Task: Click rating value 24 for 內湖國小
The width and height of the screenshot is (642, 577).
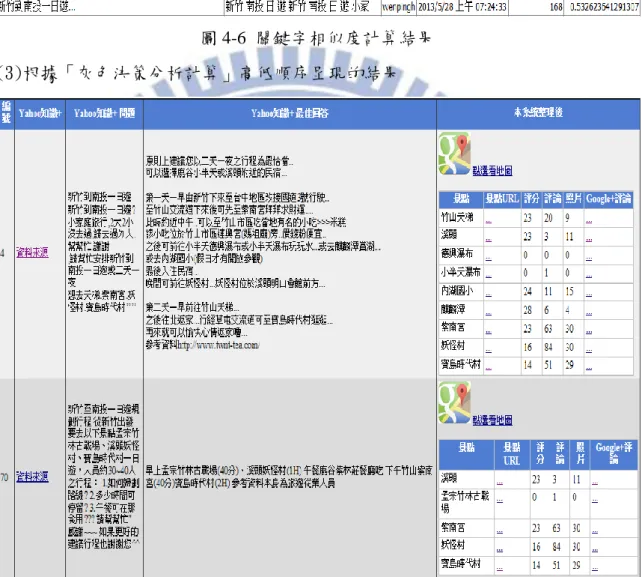Action: (527, 292)
